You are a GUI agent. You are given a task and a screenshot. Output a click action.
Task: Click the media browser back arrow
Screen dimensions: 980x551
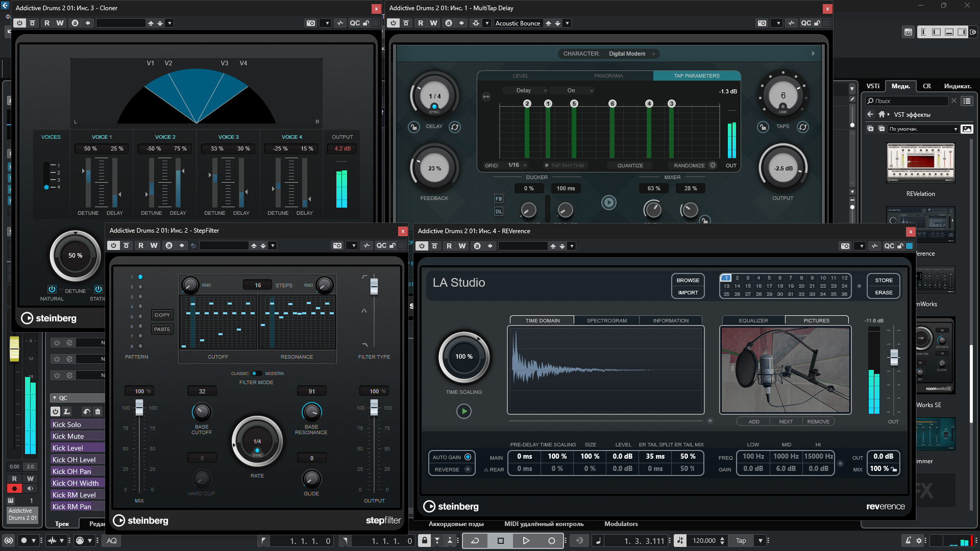point(870,114)
